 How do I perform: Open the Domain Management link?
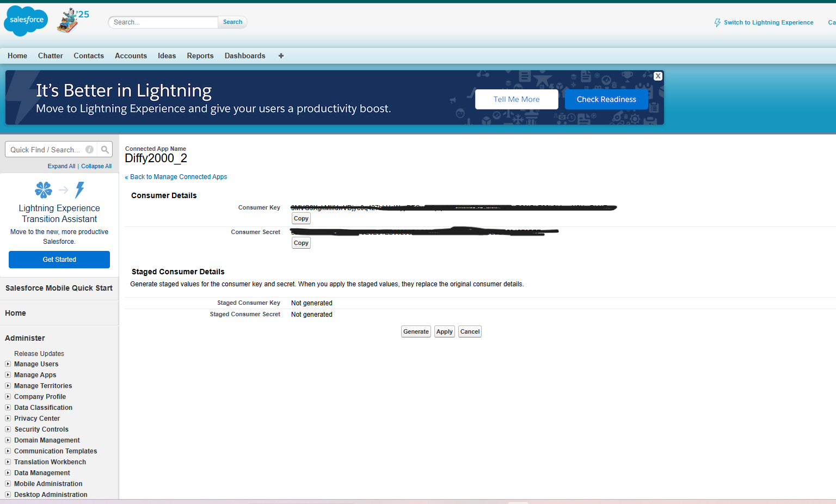click(47, 440)
